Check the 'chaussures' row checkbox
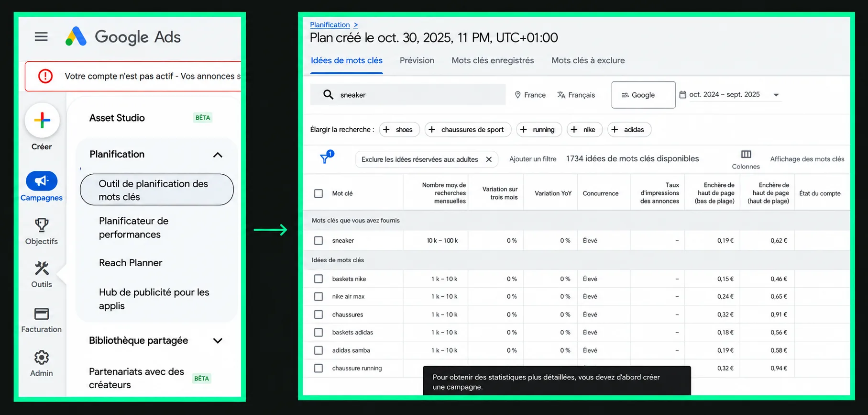 (319, 314)
